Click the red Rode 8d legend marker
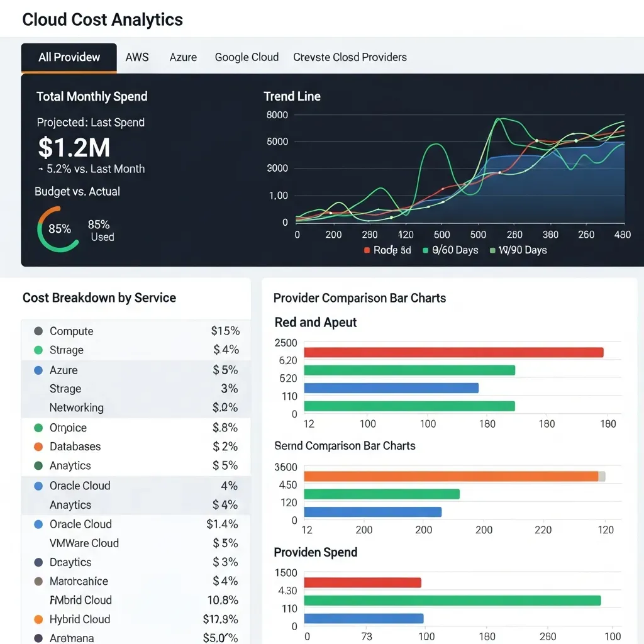Viewport: 644px width, 644px height. pyautogui.click(x=367, y=250)
